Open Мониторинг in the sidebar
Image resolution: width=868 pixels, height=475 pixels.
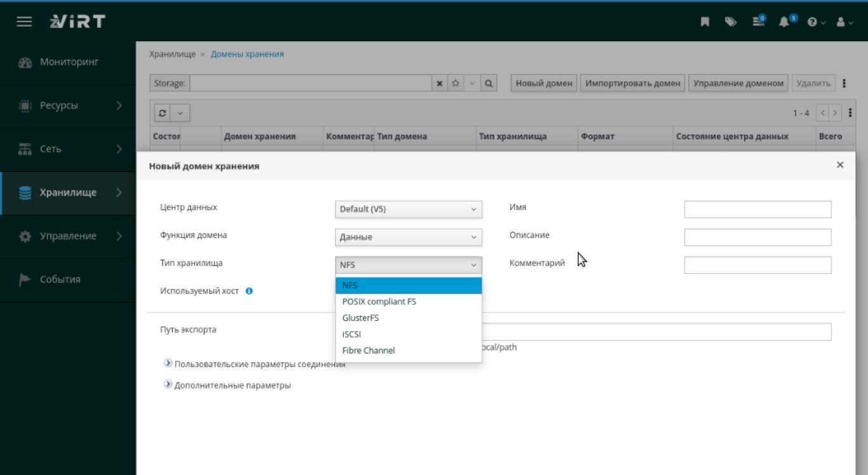[69, 62]
